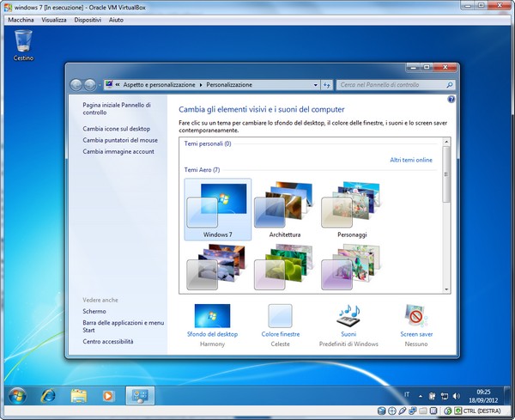
Task: Expand arrow after Aspetto e personalizzazione
Action: tap(201, 85)
